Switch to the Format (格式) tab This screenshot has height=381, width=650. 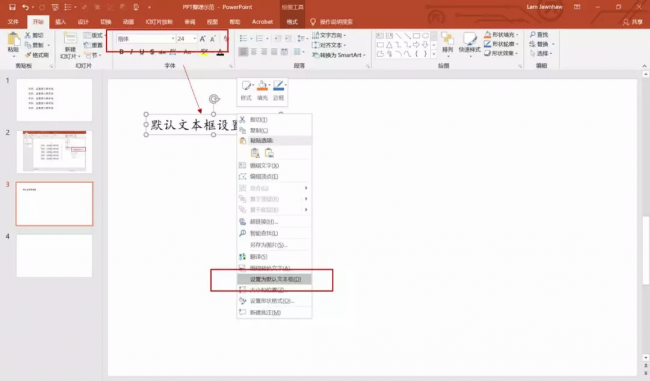click(x=292, y=22)
